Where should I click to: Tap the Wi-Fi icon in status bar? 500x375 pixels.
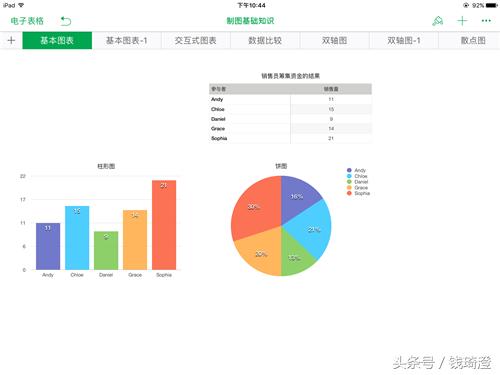coord(21,5)
